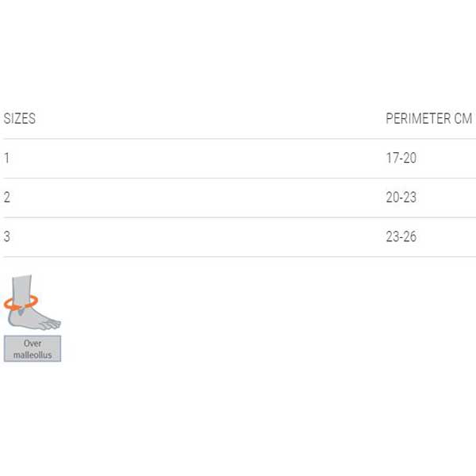The height and width of the screenshot is (476, 476).
Task: Click the 23-26 perimeter value
Action: click(x=401, y=236)
